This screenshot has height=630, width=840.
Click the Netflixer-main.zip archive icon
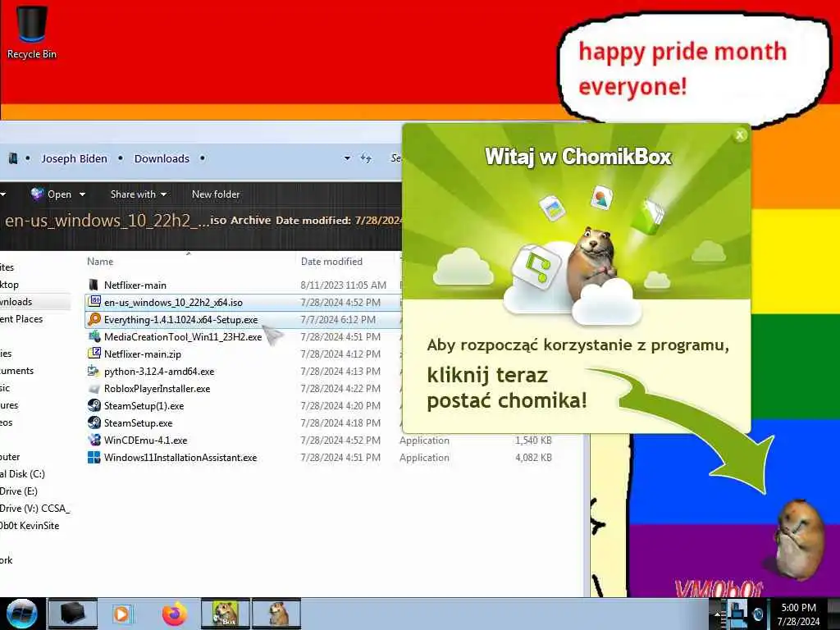point(94,354)
